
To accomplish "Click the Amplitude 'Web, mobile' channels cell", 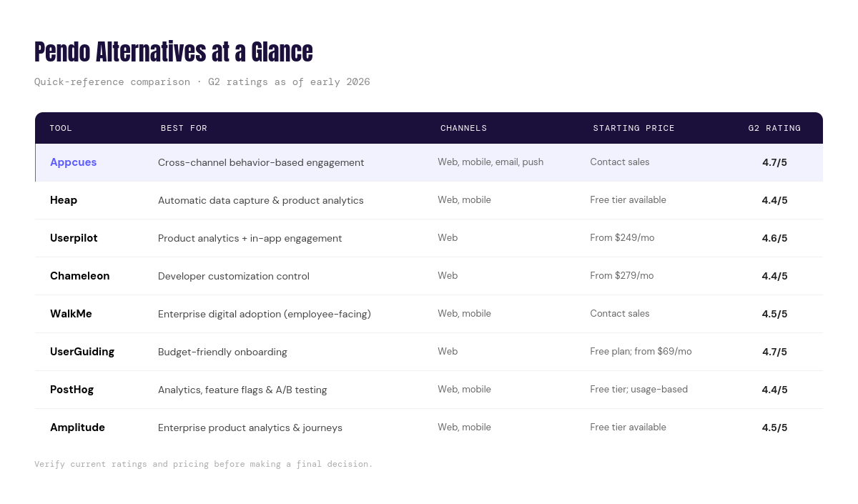I will point(464,428).
